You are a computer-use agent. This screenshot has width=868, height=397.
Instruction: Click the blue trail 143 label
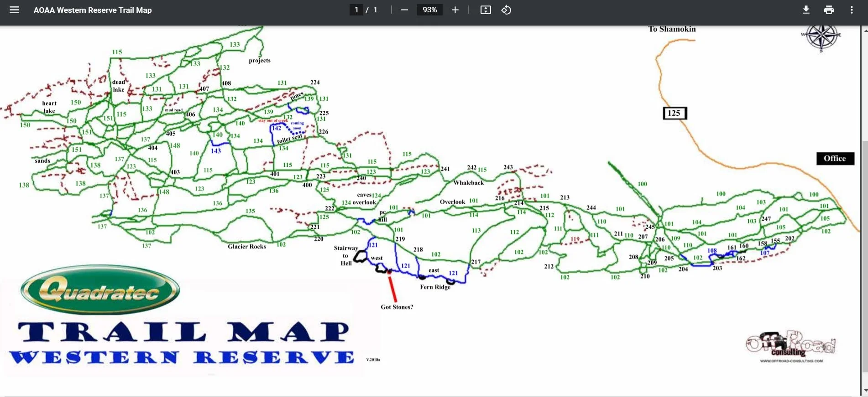click(216, 151)
